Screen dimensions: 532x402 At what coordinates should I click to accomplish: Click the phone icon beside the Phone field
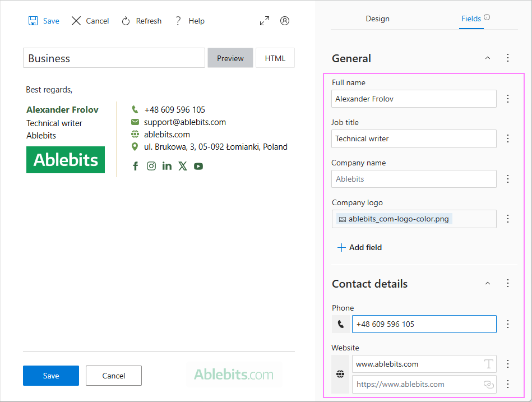[x=341, y=324]
